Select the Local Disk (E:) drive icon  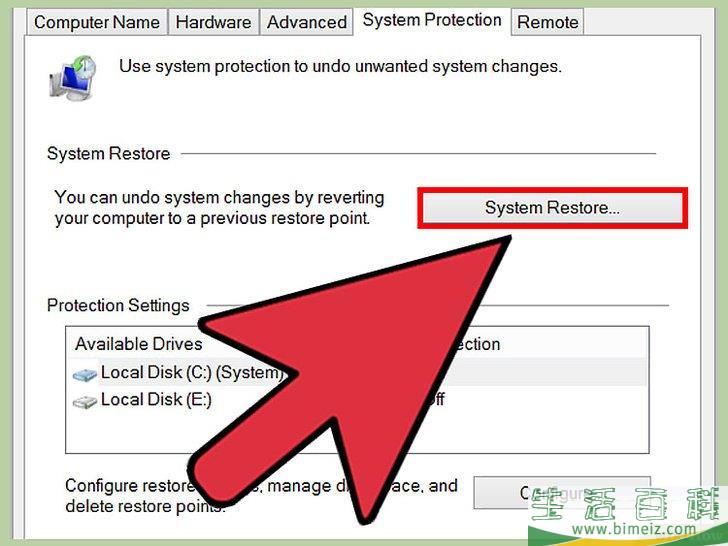click(86, 400)
